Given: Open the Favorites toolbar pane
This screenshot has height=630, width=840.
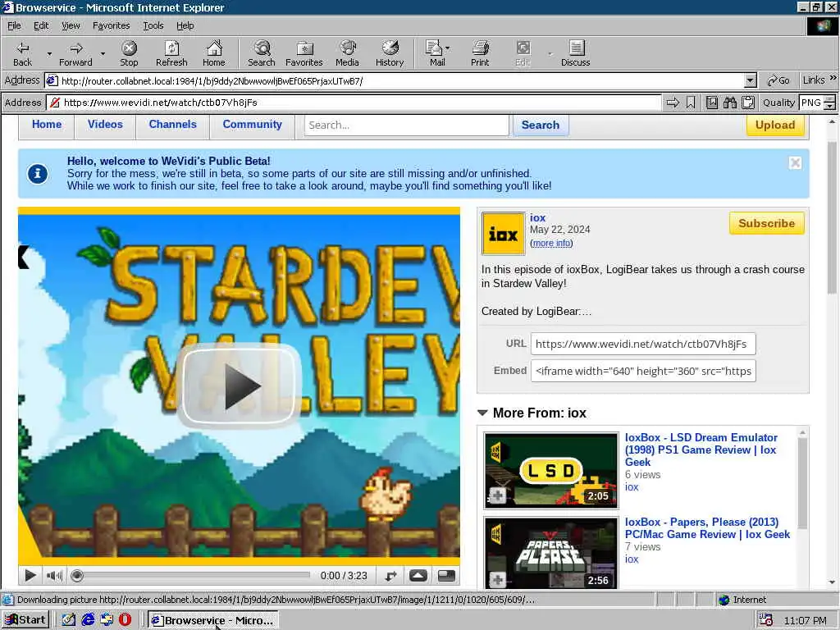Looking at the screenshot, I should [x=304, y=53].
